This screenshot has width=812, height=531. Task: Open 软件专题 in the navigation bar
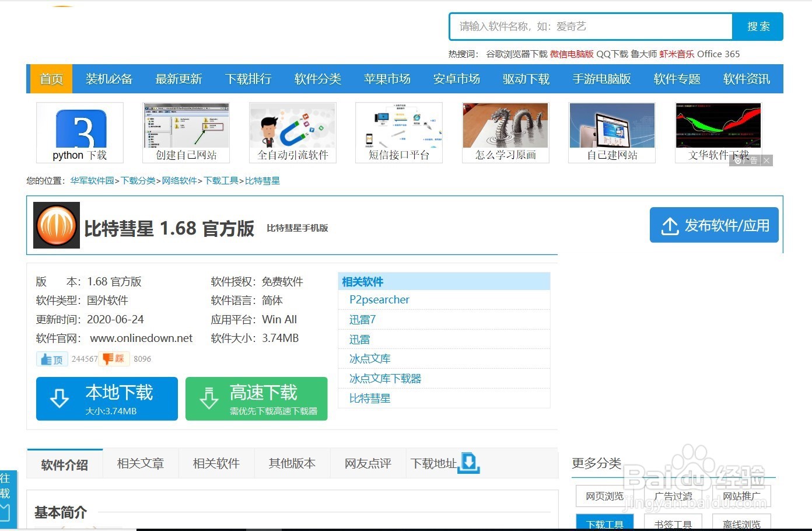point(677,79)
